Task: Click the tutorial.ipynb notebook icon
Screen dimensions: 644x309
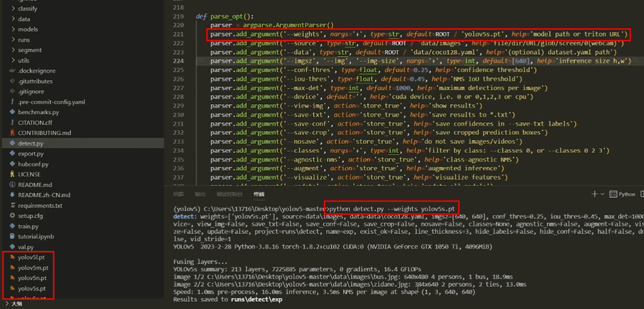Action: point(12,236)
